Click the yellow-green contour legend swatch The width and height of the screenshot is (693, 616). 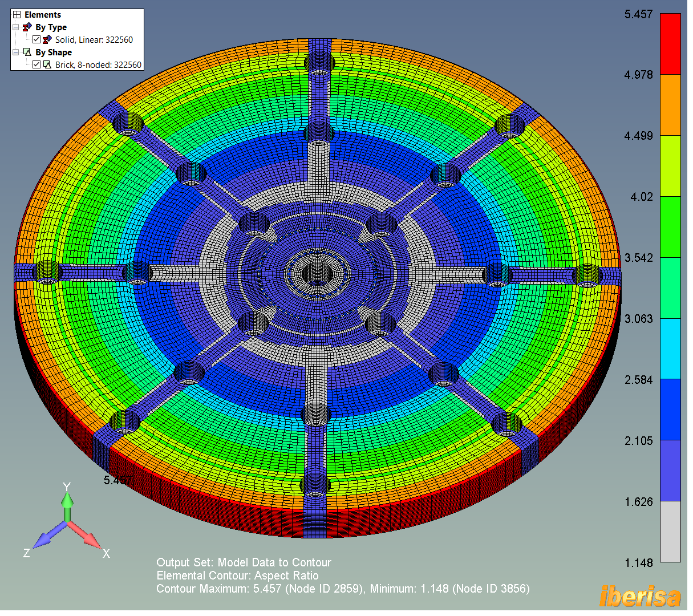point(670,166)
